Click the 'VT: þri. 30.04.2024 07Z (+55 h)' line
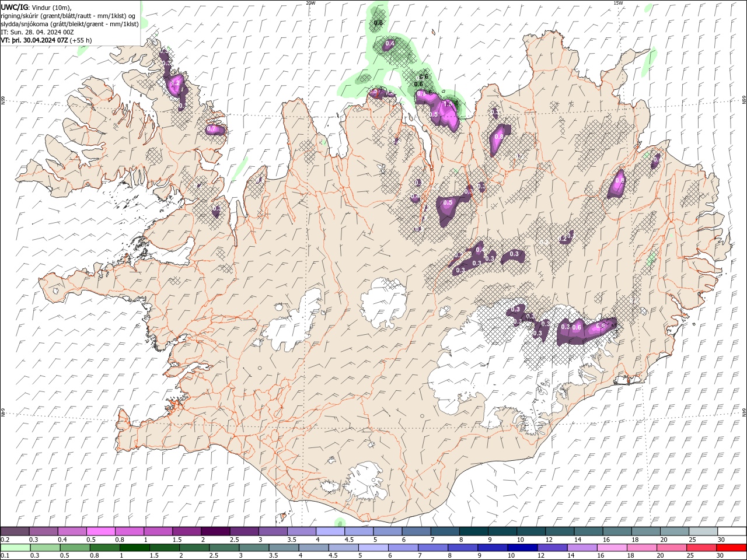 (x=47, y=40)
